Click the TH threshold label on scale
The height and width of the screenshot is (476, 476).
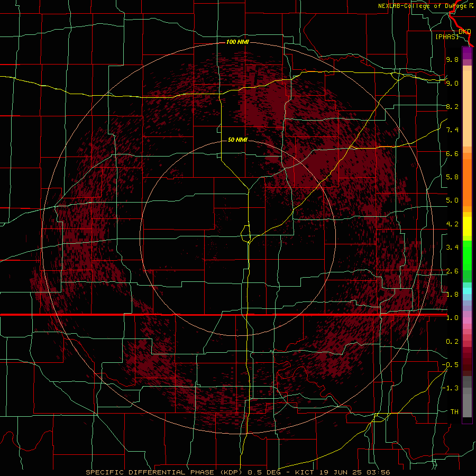pyautogui.click(x=454, y=412)
